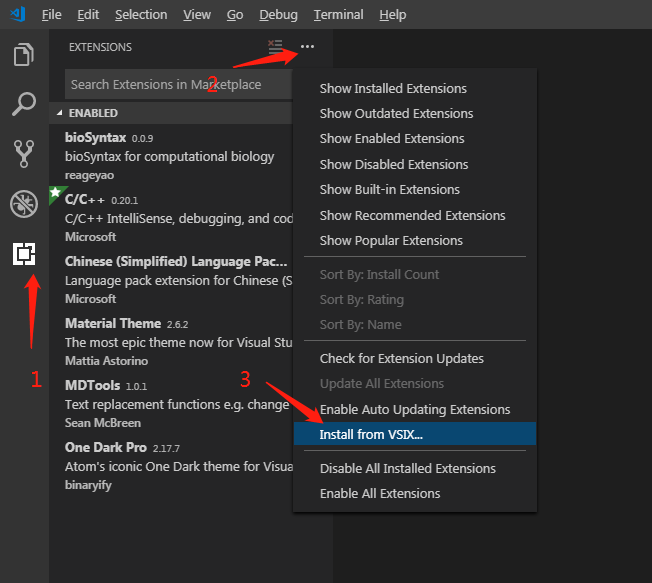Open the Search view in activity bar
This screenshot has height=583, width=652.
(24, 104)
